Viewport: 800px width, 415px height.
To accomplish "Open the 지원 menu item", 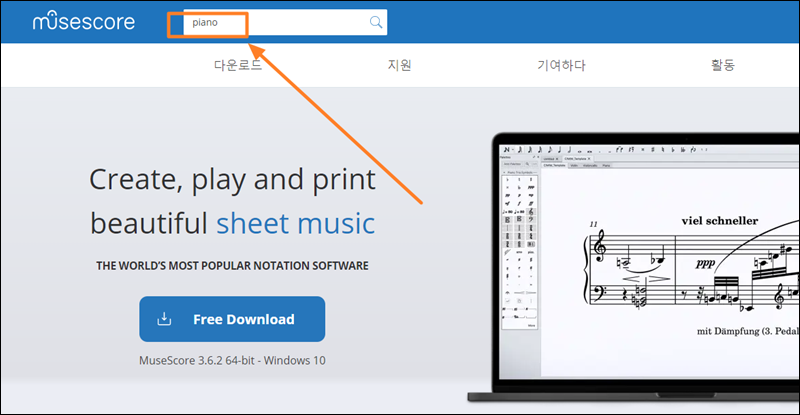I will (399, 65).
